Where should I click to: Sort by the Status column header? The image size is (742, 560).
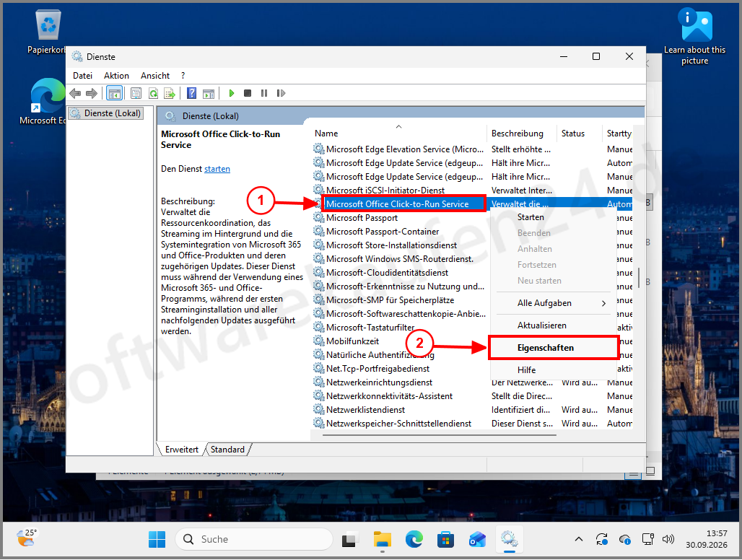[579, 134]
